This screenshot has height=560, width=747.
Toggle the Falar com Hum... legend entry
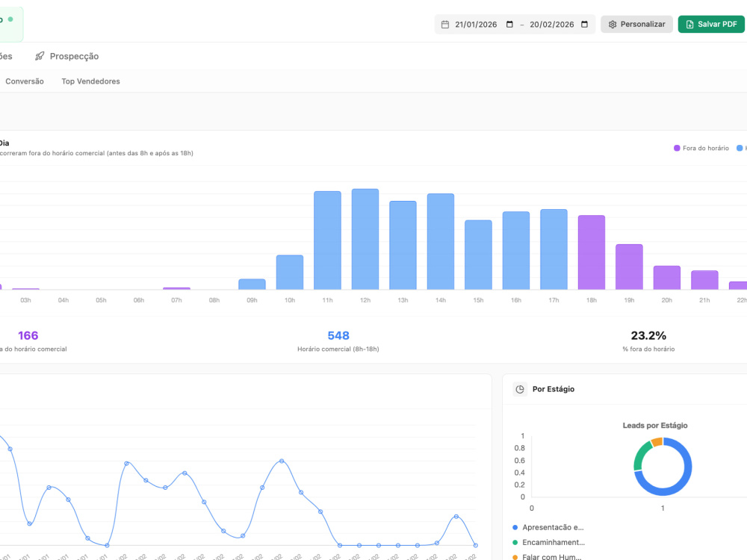(x=547, y=557)
